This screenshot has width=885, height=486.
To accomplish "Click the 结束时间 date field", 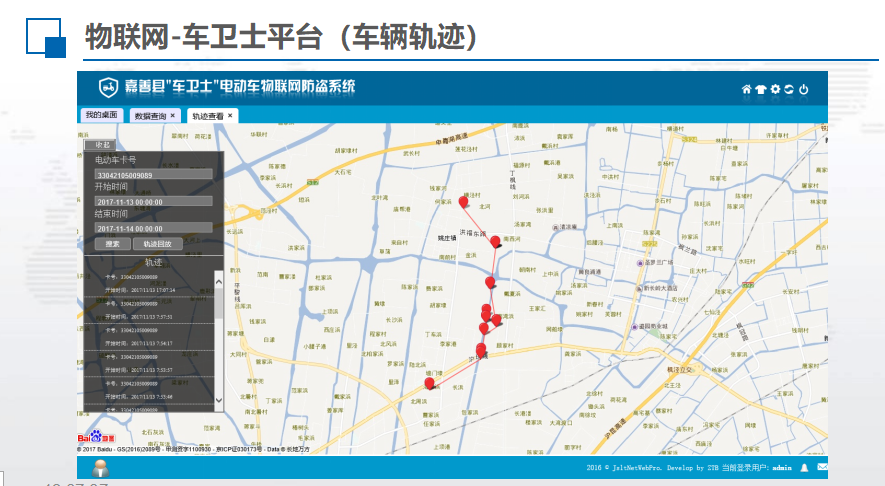I will (x=153, y=227).
